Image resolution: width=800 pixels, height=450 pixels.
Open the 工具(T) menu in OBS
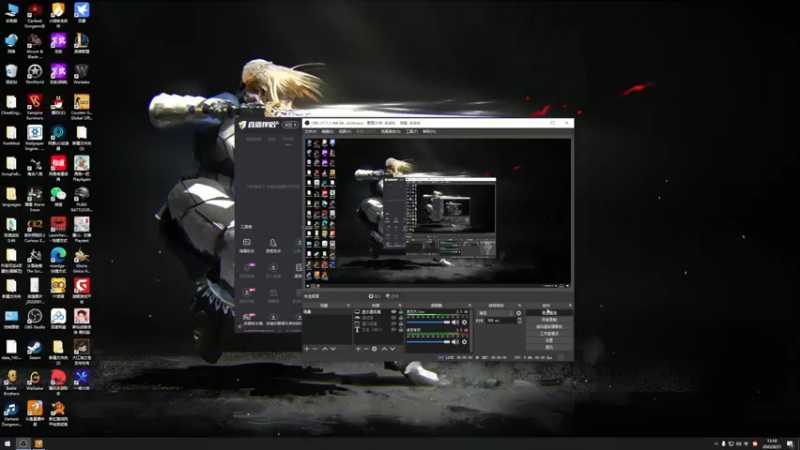click(x=412, y=132)
